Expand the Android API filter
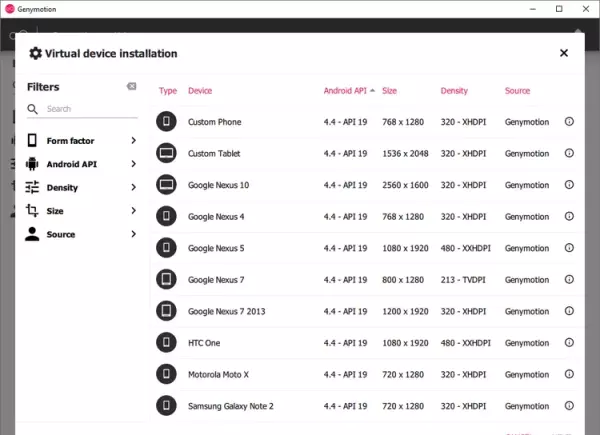Image resolution: width=600 pixels, height=435 pixels. [x=134, y=164]
